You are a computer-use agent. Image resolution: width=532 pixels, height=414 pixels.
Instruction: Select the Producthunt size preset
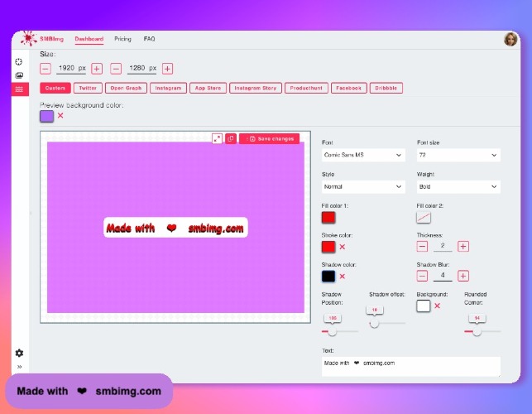(x=306, y=88)
